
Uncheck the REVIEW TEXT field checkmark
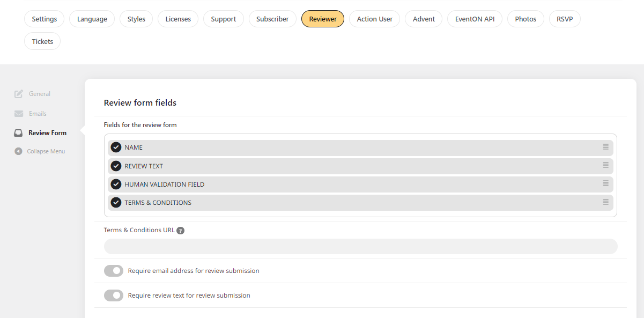coord(116,166)
